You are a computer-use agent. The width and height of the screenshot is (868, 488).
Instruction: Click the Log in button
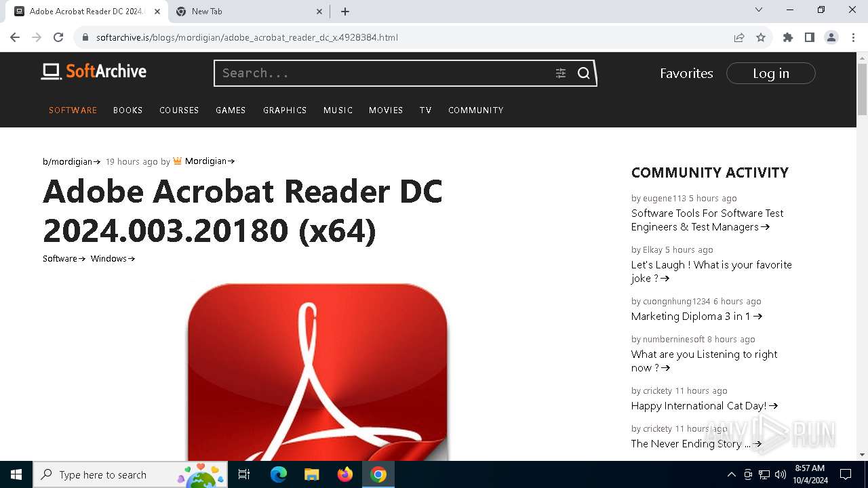pos(771,73)
